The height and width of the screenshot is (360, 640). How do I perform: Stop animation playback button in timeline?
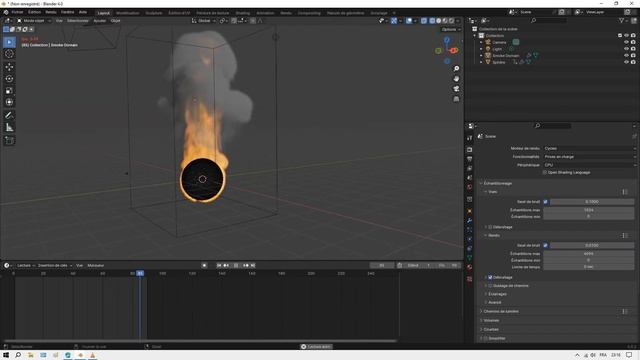point(236,265)
